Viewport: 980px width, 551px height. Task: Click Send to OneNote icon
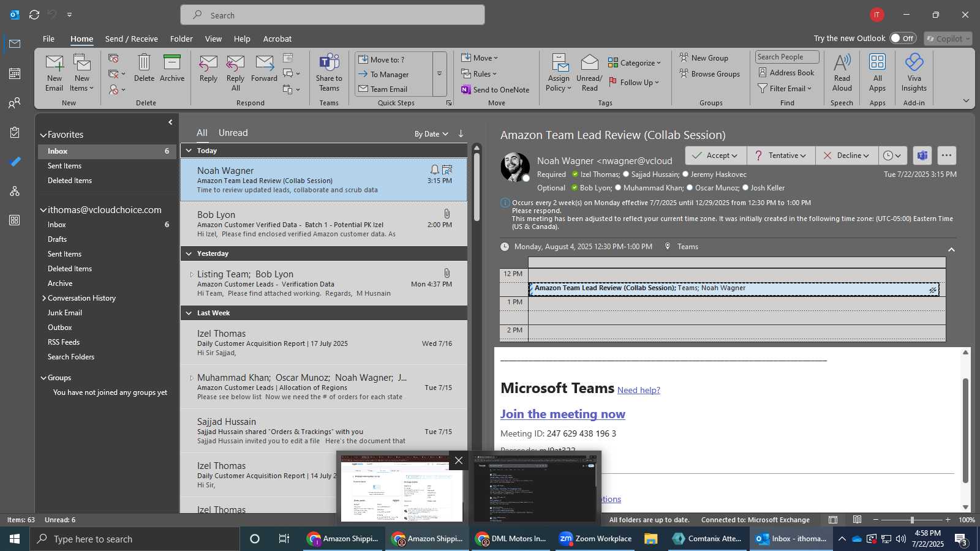(x=466, y=89)
